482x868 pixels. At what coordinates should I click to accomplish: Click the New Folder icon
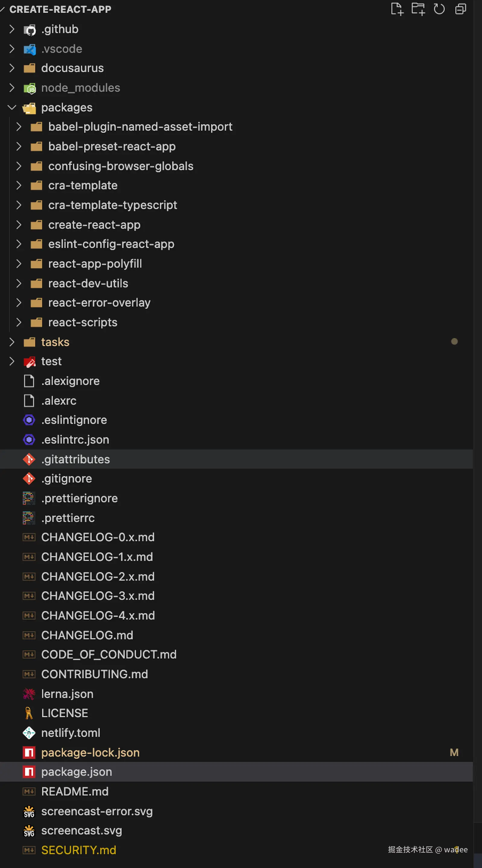(418, 9)
